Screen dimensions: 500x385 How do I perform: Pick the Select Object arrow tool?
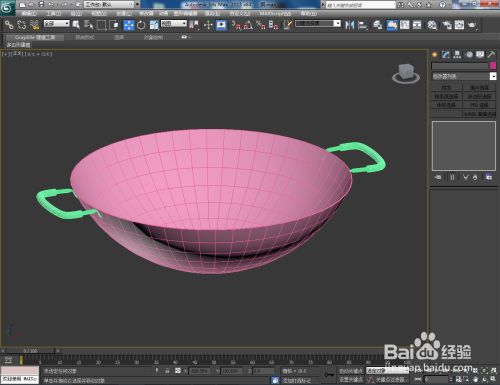click(x=76, y=25)
